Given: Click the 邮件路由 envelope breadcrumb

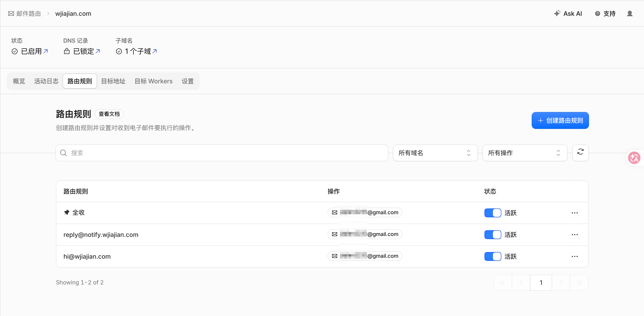Looking at the screenshot, I should tap(24, 14).
